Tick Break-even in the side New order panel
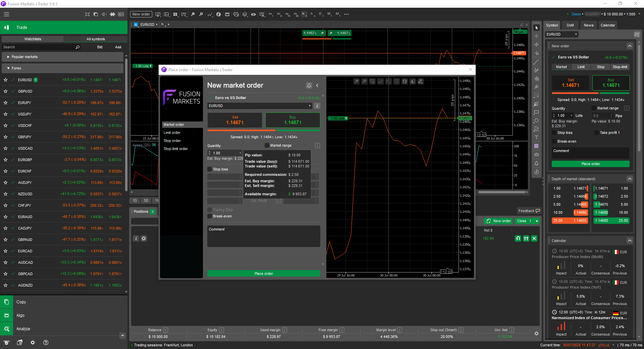 [554, 141]
